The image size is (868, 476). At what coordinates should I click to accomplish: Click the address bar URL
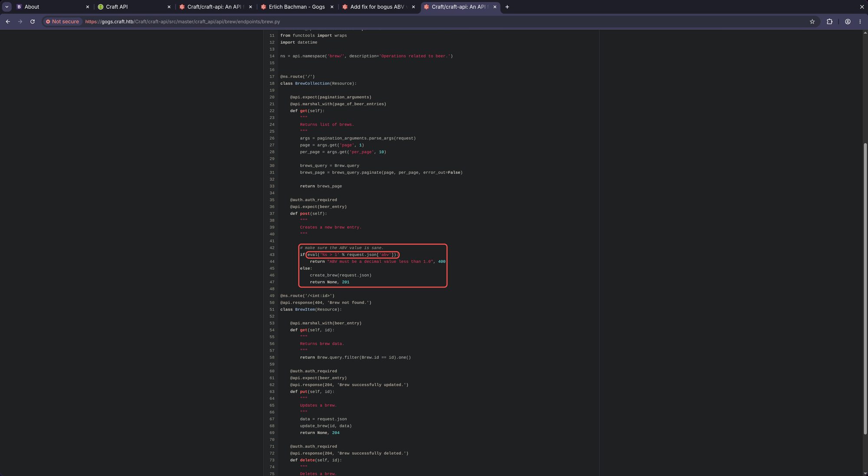[182, 22]
